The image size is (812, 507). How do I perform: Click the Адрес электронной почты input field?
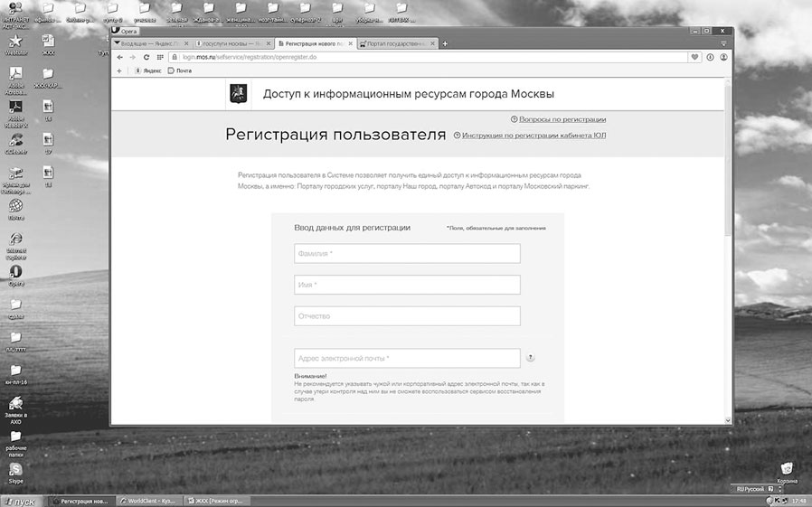coord(407,359)
